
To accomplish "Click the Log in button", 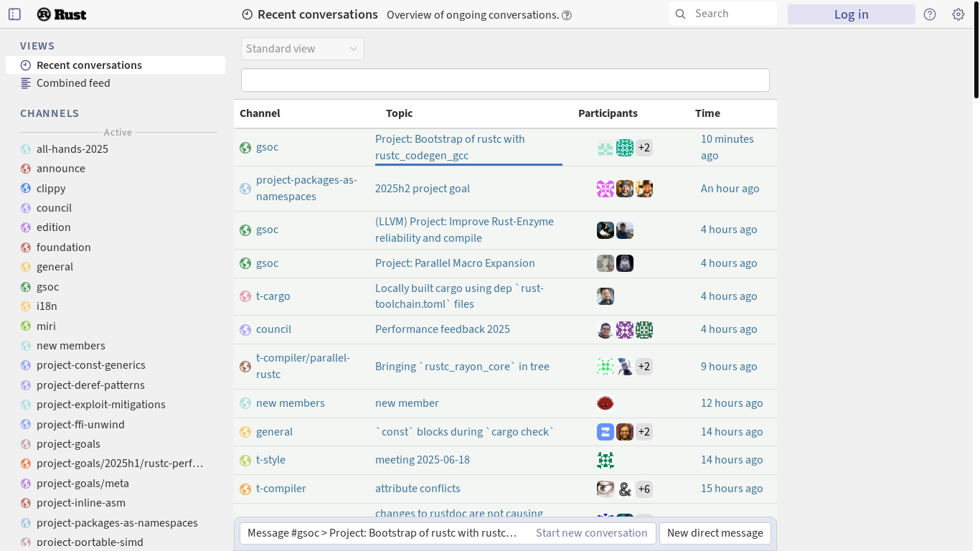I will pos(852,14).
